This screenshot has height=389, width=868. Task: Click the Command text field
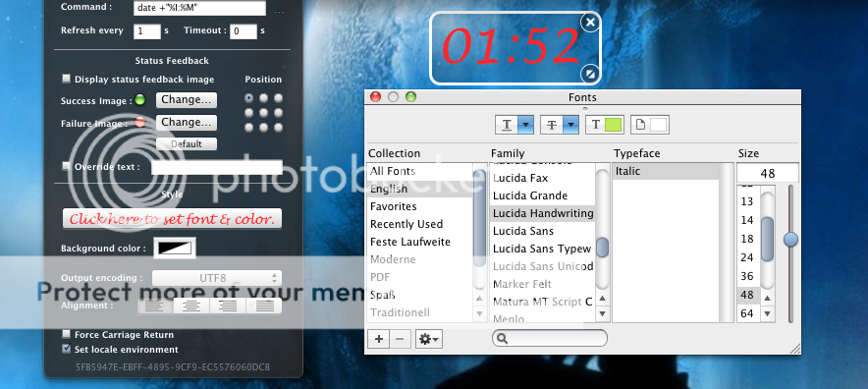click(x=200, y=8)
